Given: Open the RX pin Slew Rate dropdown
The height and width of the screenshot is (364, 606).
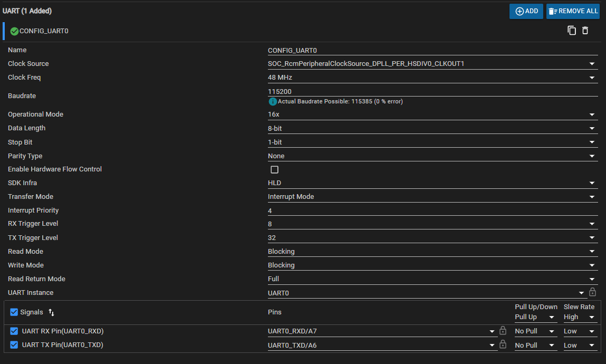Looking at the screenshot, I should [579, 331].
